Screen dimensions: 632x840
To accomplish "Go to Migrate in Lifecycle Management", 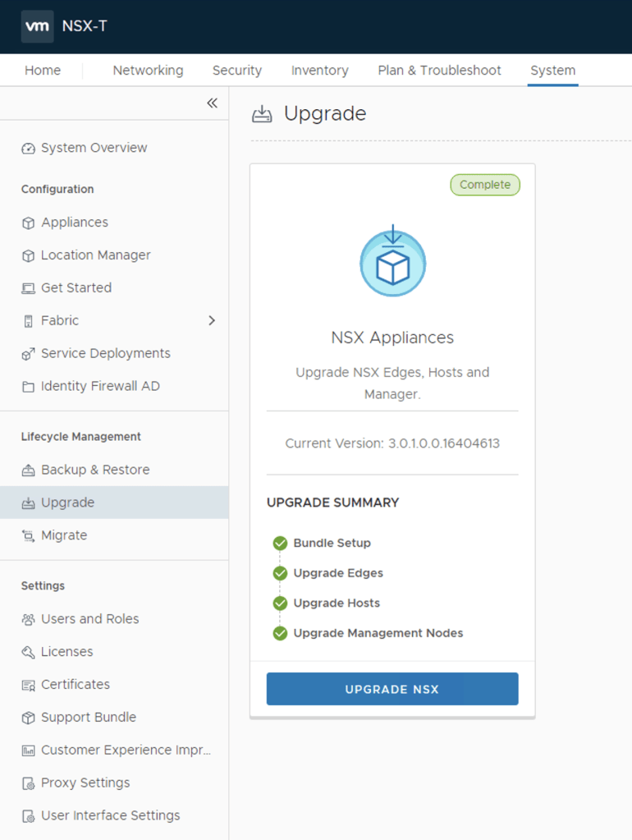I will click(x=64, y=535).
